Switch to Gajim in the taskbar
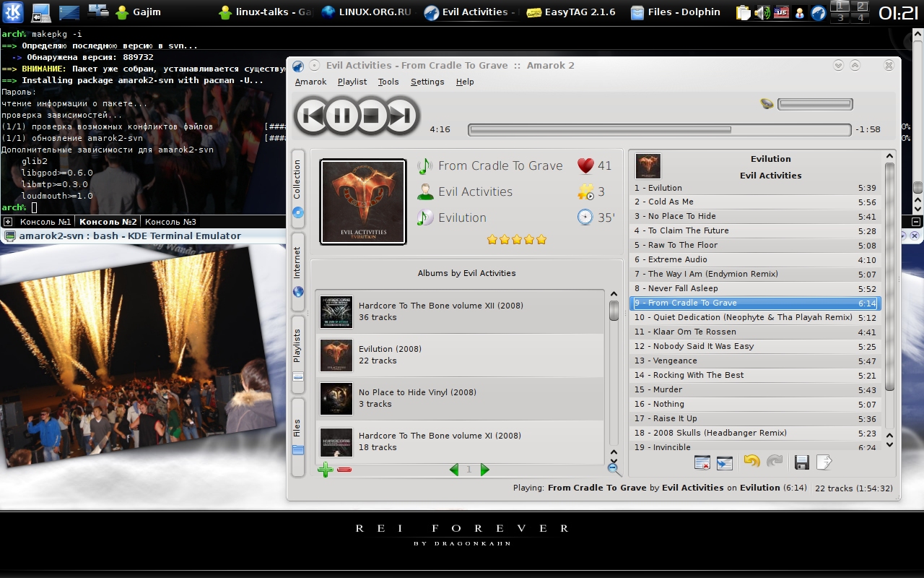924x578 pixels. pos(139,12)
